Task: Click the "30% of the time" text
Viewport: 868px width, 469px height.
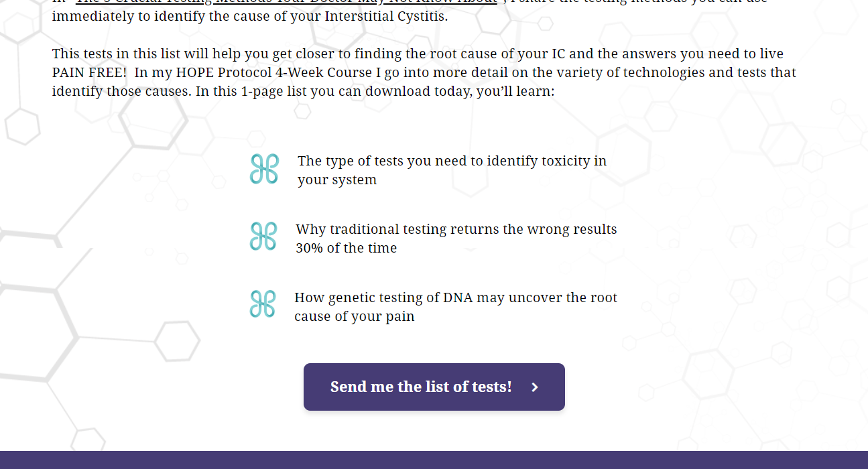Action: point(346,248)
